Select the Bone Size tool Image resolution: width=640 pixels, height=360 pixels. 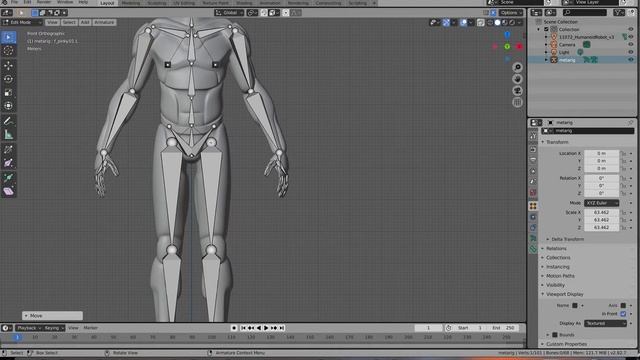tap(8, 163)
